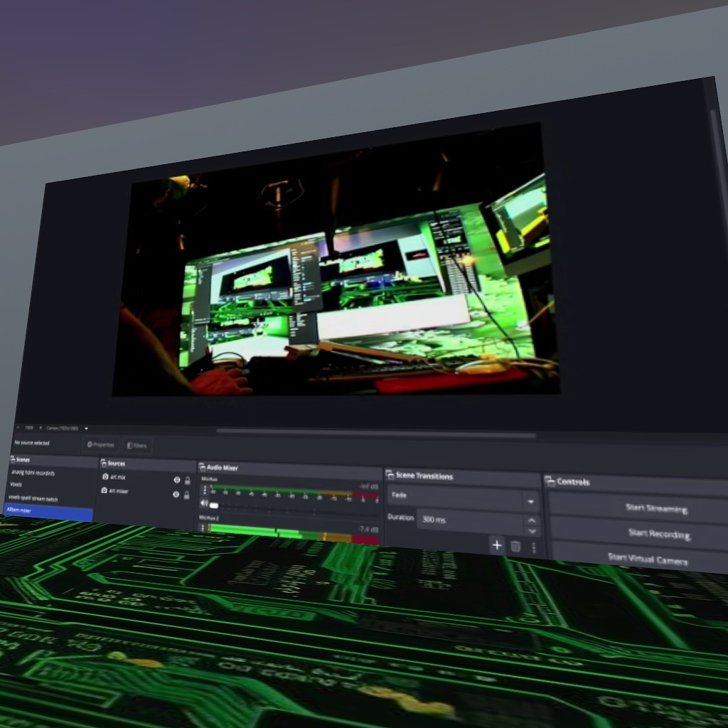Click the Mic/Aux volume slider handle
Screen dimensions: 728x728
214,505
